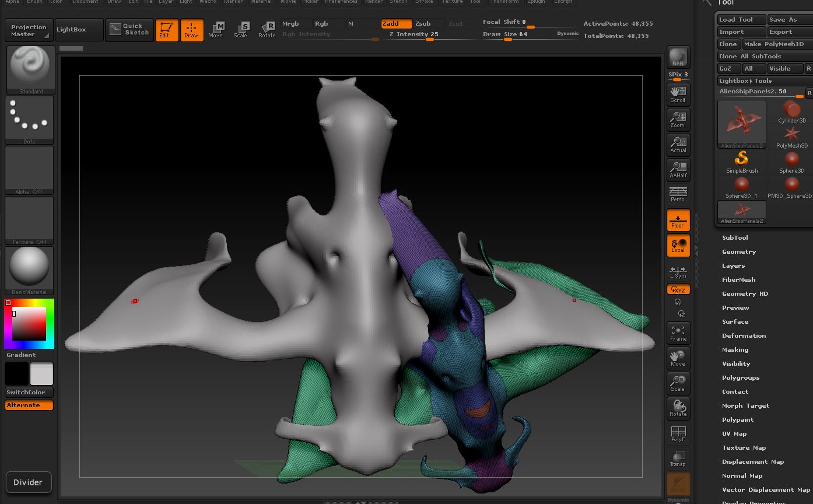813x504 pixels.
Task: Open the Normal Map section
Action: point(742,475)
